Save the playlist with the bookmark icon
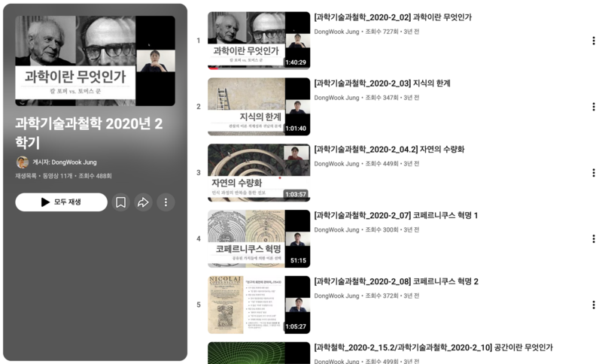The height and width of the screenshot is (364, 602). pos(120,202)
